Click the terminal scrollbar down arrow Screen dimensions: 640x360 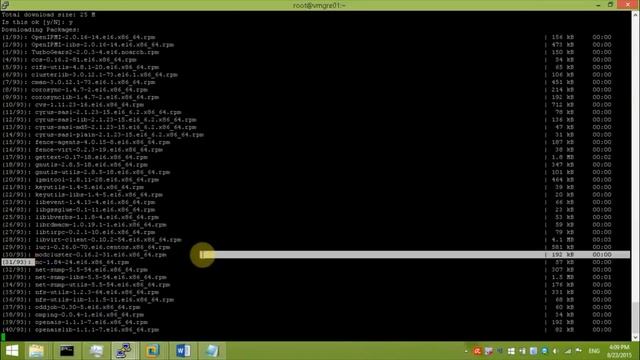click(636, 337)
